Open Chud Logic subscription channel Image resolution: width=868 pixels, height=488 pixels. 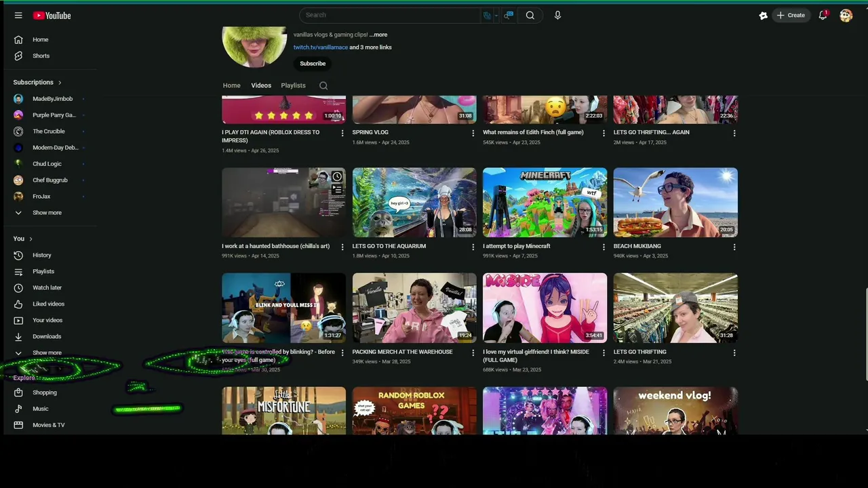pyautogui.click(x=47, y=164)
